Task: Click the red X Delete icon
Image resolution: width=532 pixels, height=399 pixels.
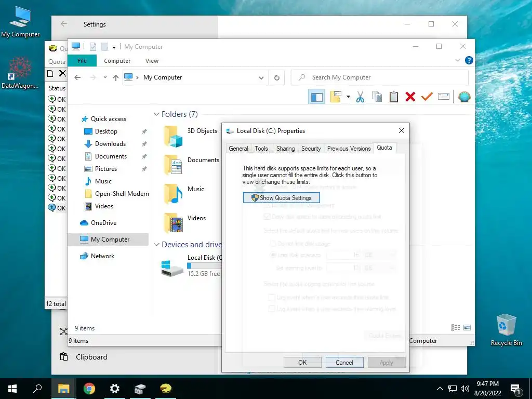Action: [410, 97]
